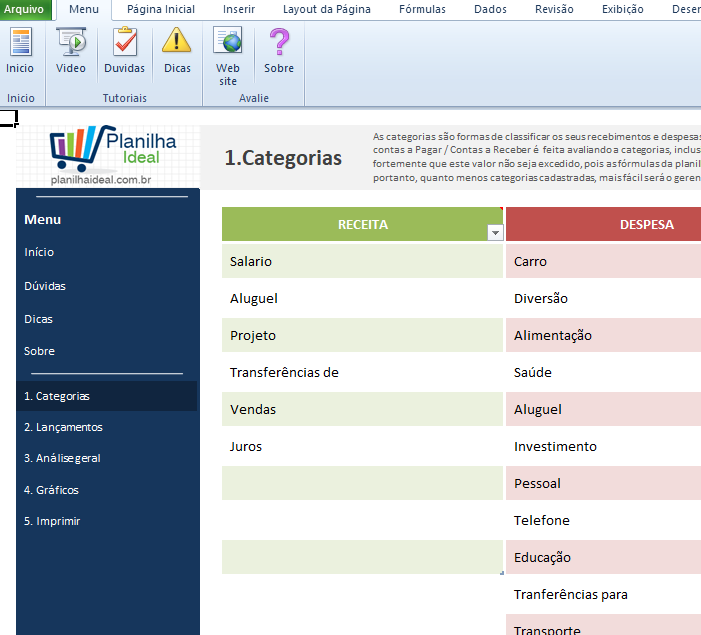701x635 pixels.
Task: Select the Diversão despesa cell
Action: coord(604,298)
